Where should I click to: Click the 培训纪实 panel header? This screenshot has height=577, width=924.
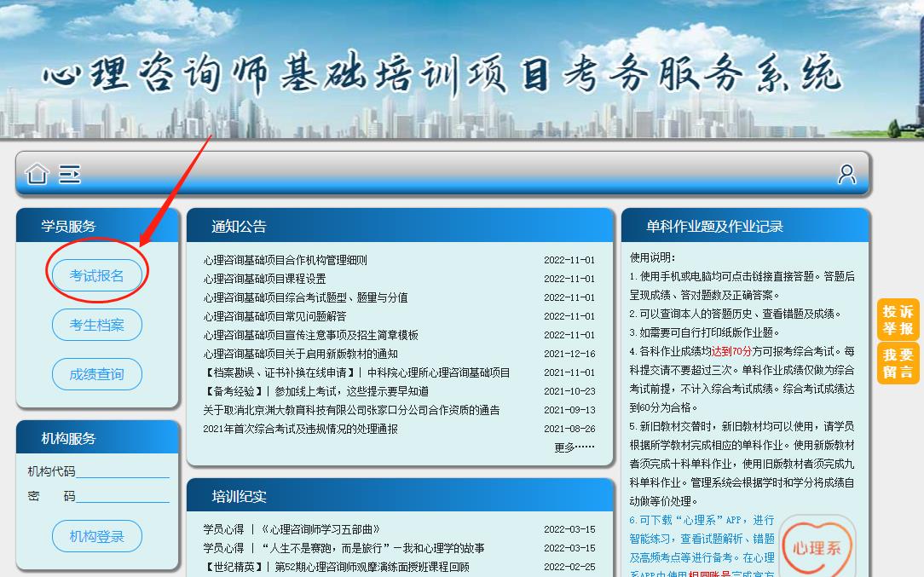click(400, 496)
